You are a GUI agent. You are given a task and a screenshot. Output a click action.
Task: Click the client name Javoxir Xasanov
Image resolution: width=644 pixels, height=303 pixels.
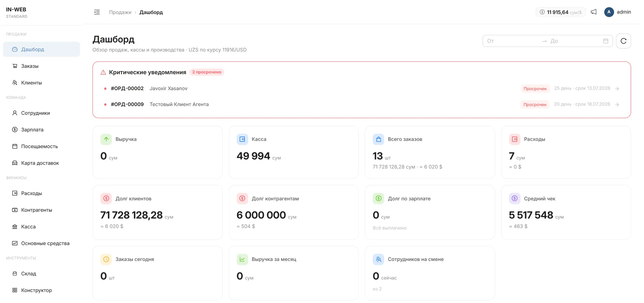click(169, 88)
